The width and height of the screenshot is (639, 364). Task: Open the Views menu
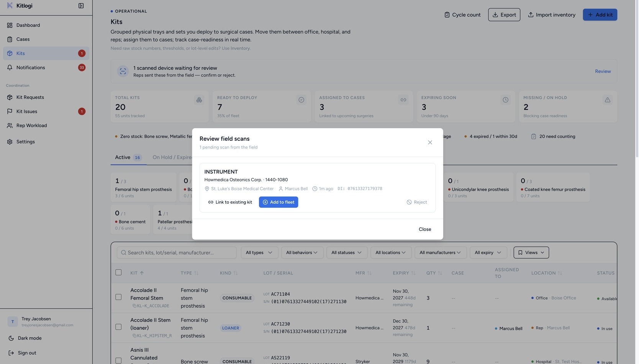[x=531, y=253]
